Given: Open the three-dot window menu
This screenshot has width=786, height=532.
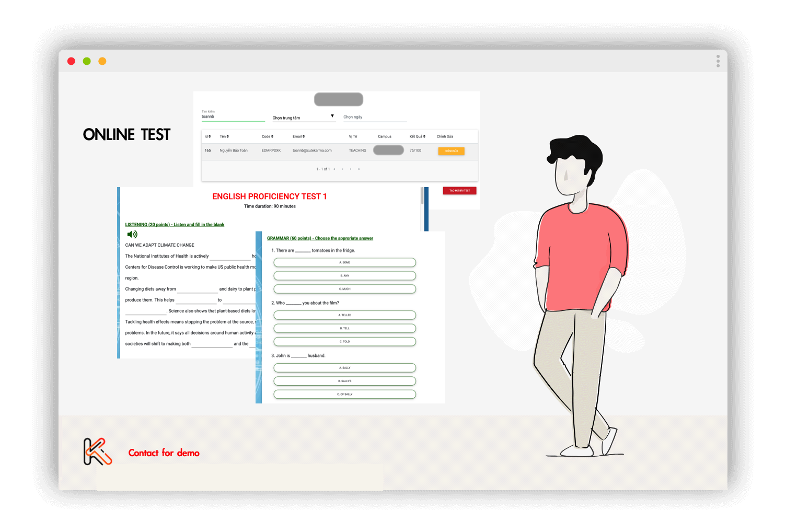Looking at the screenshot, I should (x=718, y=61).
